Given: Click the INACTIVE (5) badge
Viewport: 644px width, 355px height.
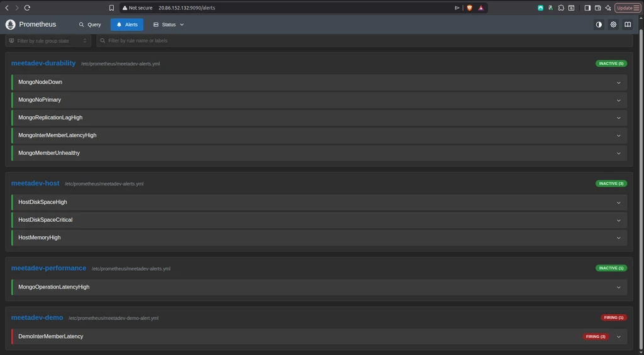Looking at the screenshot, I should 611,63.
